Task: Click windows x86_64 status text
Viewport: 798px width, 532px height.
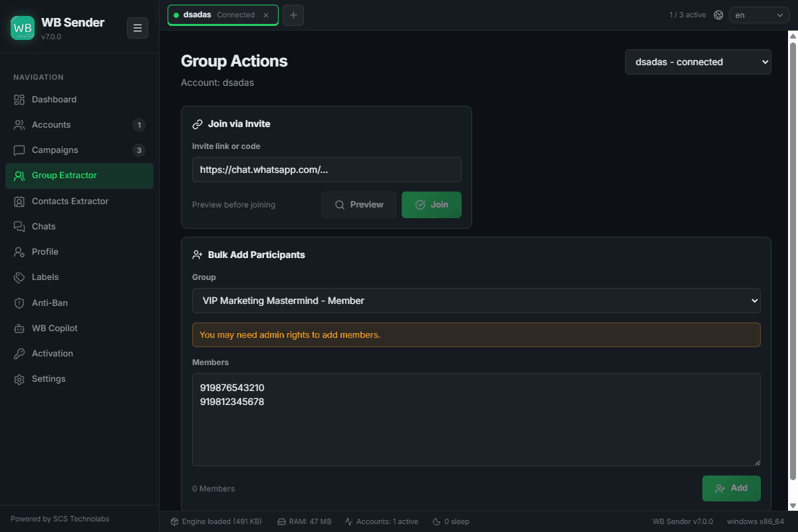Action: tap(755, 521)
